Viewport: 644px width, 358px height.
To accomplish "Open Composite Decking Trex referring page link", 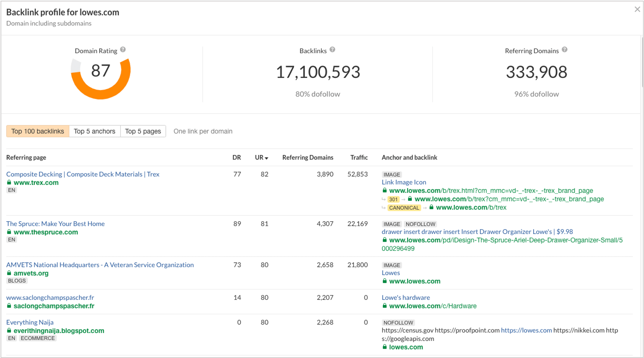I will (x=83, y=174).
